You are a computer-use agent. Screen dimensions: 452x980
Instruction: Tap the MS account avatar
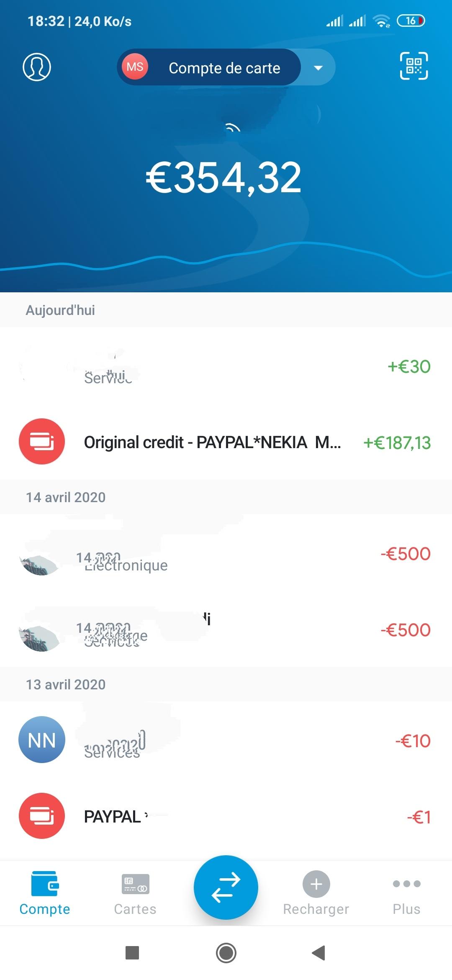[135, 67]
